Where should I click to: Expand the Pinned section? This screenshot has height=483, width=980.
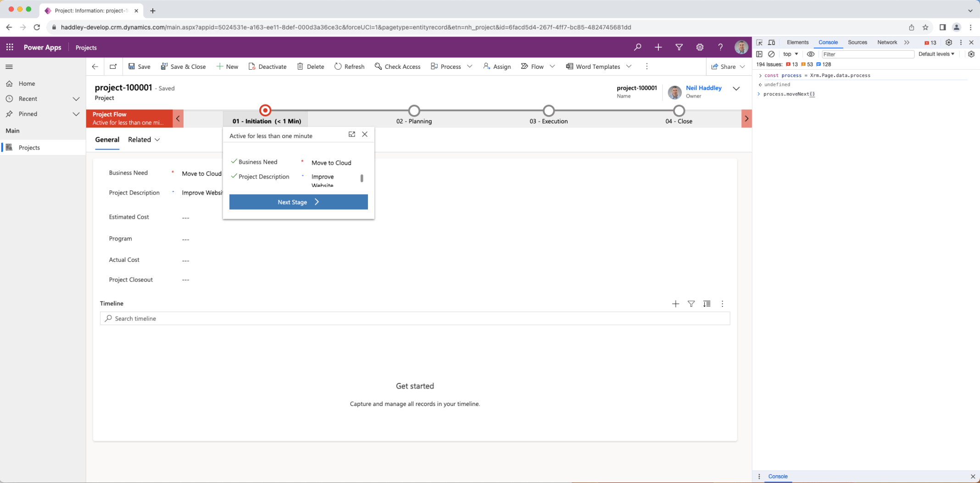click(76, 114)
